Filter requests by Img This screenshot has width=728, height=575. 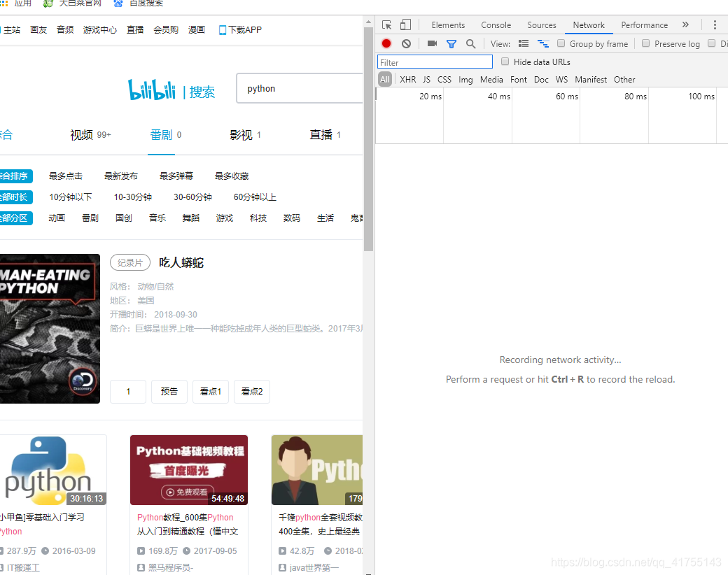click(465, 80)
